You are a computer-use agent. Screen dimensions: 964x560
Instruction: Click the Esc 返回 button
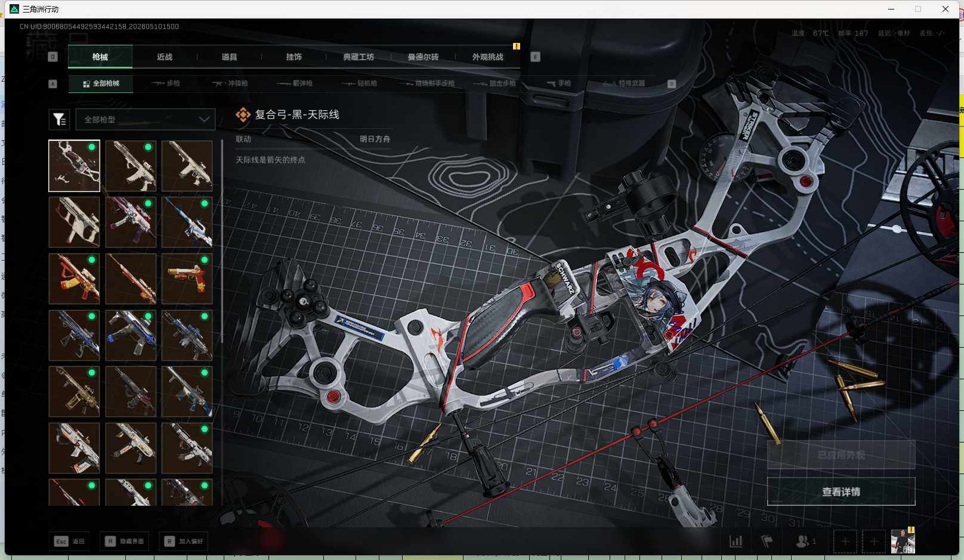pos(70,542)
